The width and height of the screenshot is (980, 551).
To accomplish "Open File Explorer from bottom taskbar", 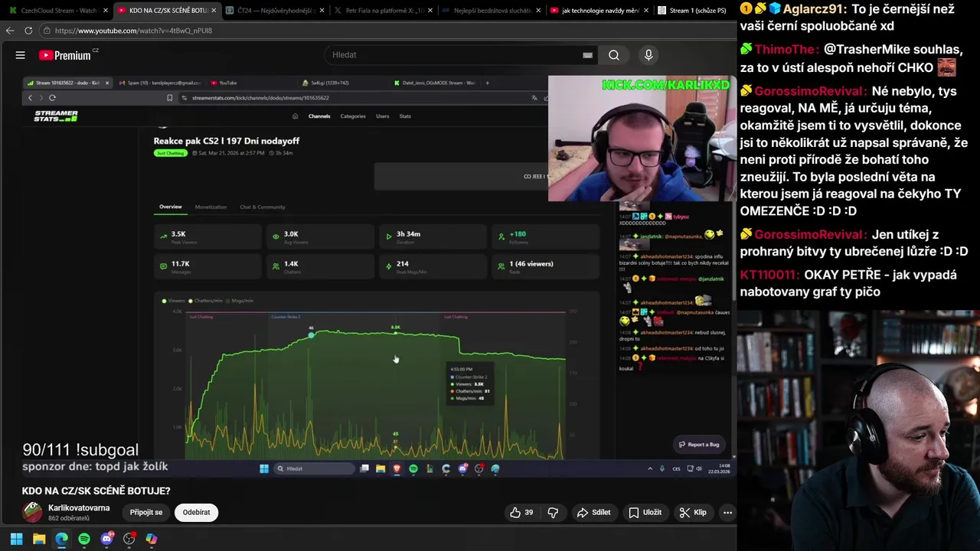I will 39,539.
